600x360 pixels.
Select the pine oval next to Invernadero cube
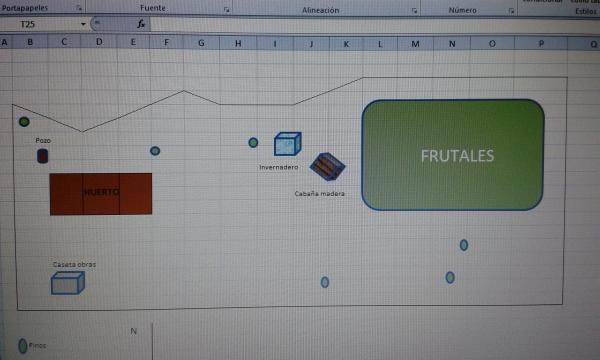point(253,143)
